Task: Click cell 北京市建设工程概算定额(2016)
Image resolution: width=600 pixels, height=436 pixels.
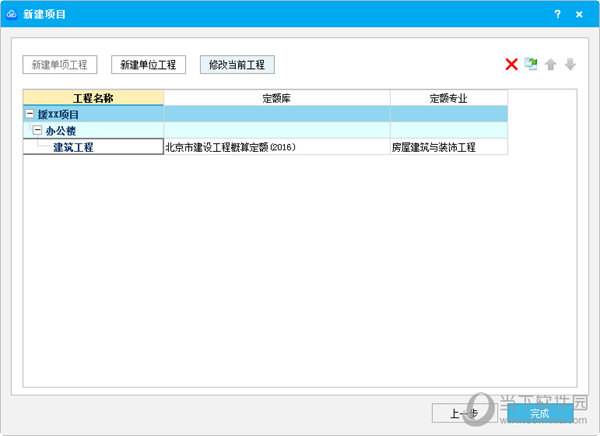Action: coord(277,147)
